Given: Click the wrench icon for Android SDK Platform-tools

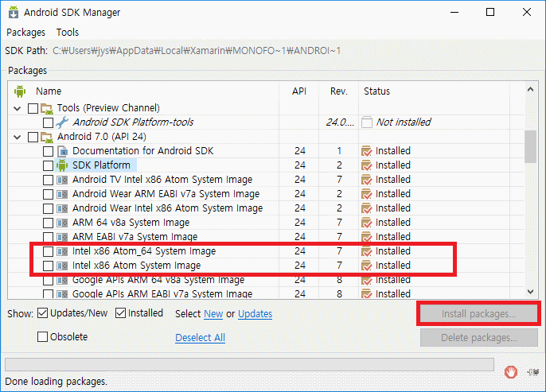Looking at the screenshot, I should click(x=62, y=122).
